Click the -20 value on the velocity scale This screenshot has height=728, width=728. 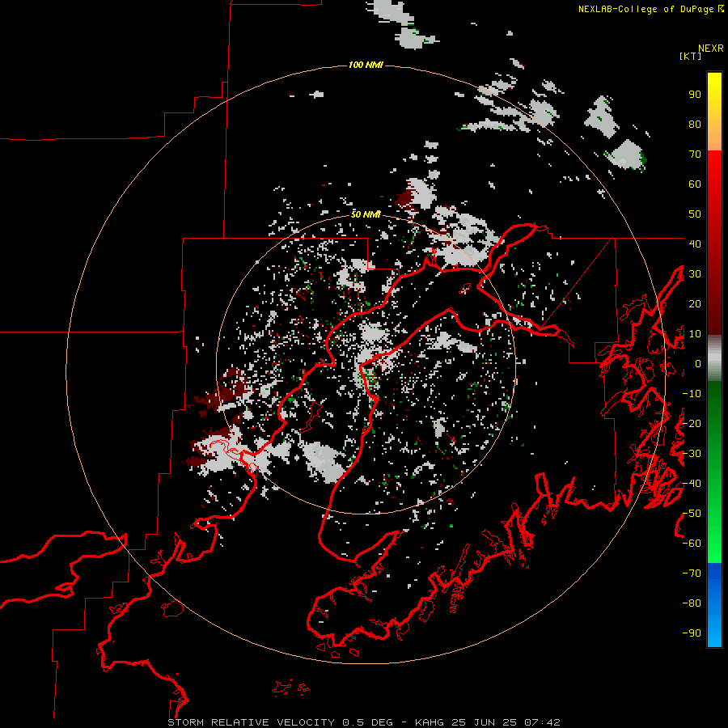(692, 423)
